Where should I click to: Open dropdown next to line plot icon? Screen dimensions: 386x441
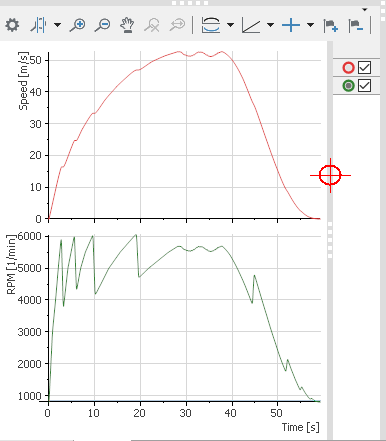point(271,25)
